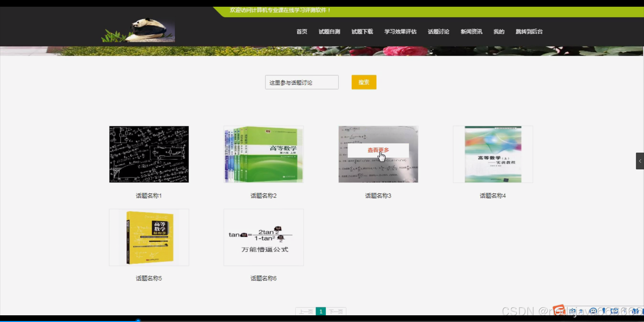Collapse the right-edge side panel chevron
Viewport: 644px width, 322px height.
640,161
